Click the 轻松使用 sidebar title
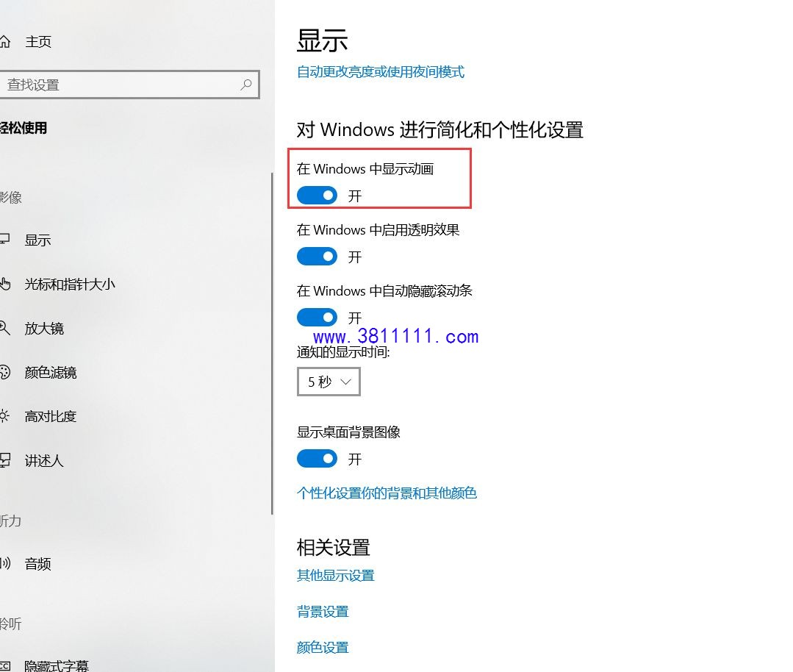 24,128
